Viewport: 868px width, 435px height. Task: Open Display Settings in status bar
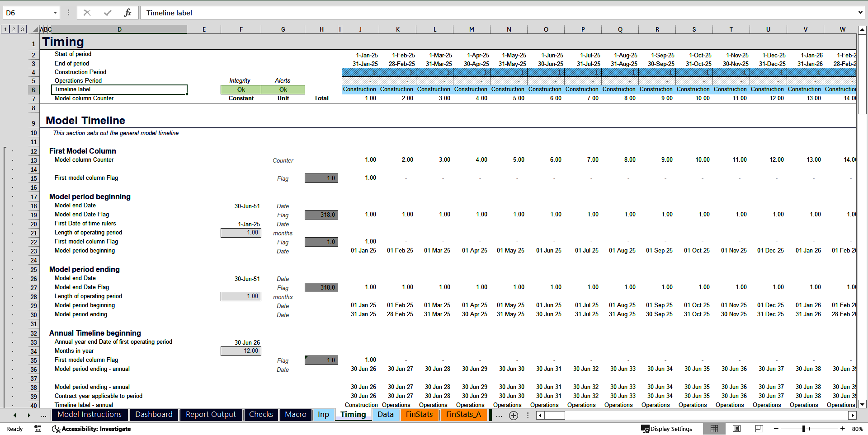point(666,429)
